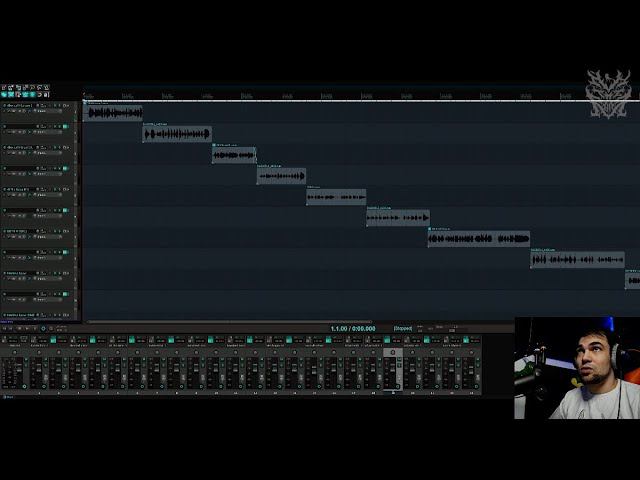
Task: Click the master strip volume fader
Action: [x=19, y=370]
